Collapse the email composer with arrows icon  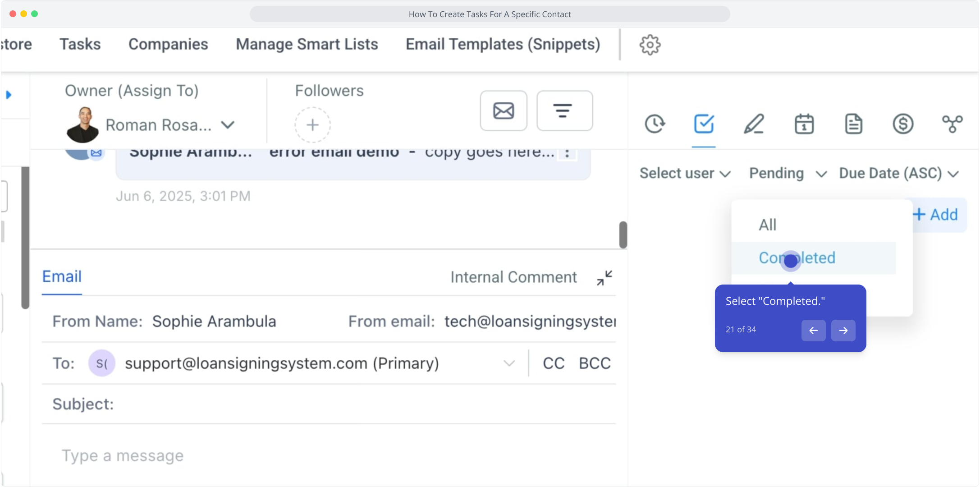click(604, 278)
